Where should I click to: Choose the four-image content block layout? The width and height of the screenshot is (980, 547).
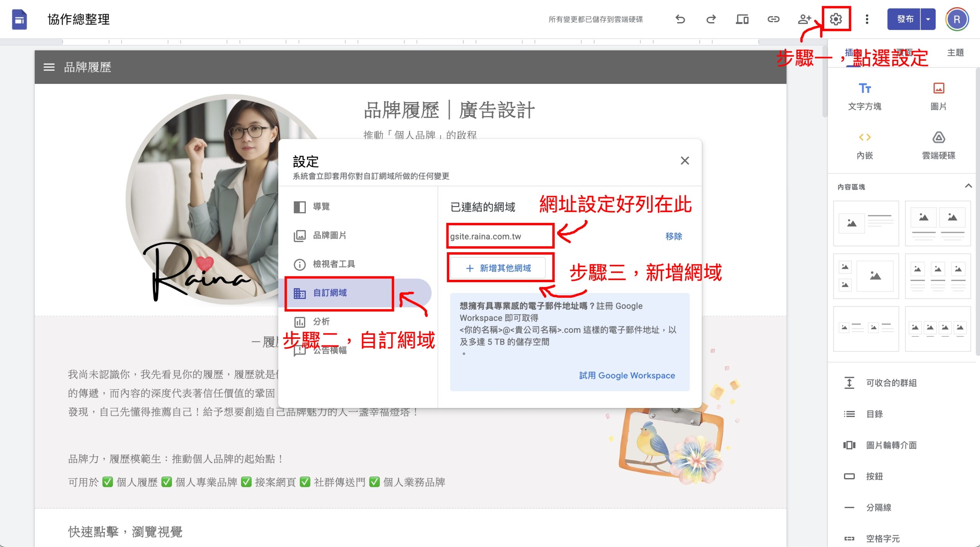(938, 328)
